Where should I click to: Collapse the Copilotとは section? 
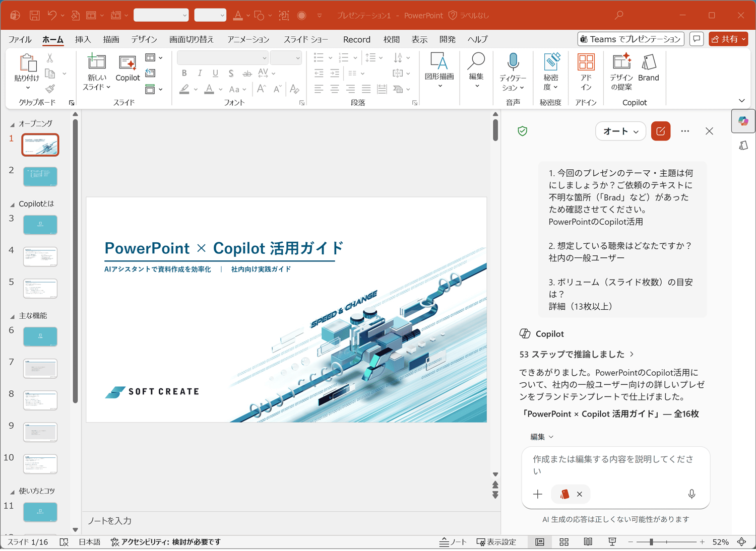click(13, 204)
